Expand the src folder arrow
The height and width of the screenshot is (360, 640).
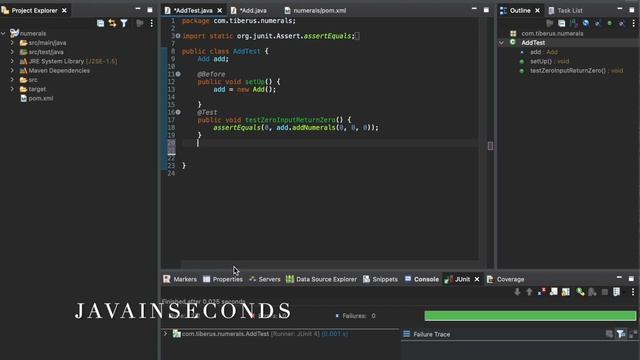12,80
